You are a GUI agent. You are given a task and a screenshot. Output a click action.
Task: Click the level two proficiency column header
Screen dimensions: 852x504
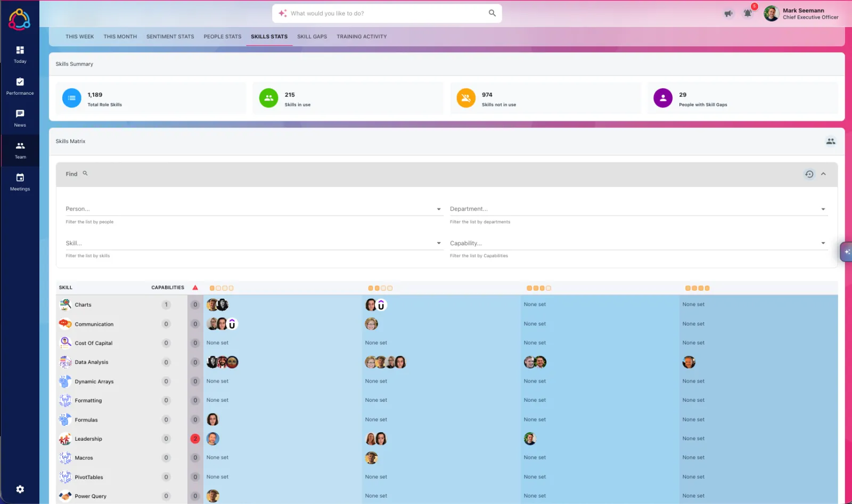point(380,288)
